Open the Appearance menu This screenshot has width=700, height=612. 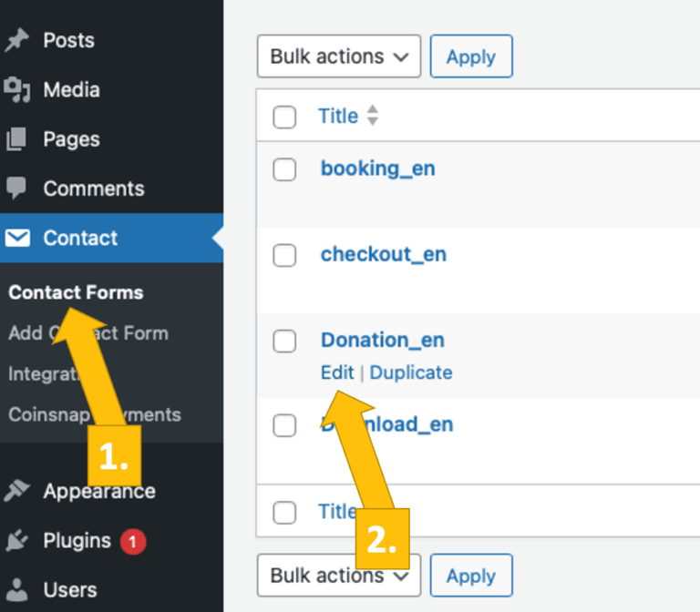point(98,492)
